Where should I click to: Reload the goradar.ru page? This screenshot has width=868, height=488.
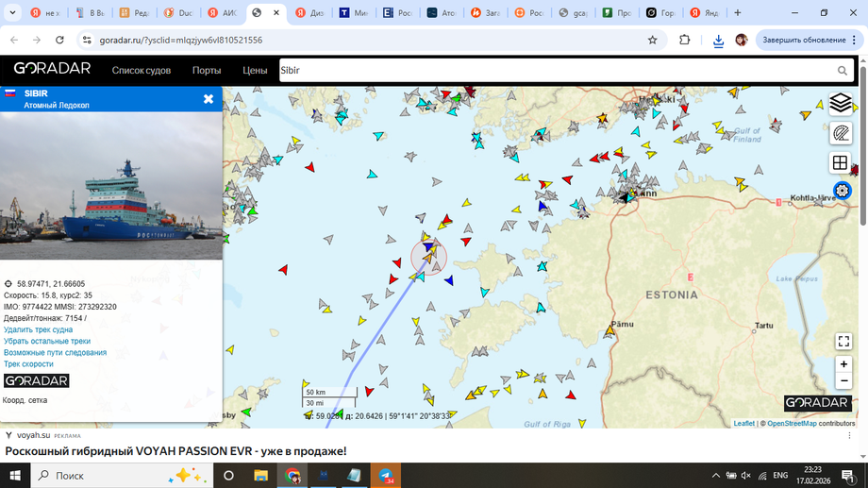coord(59,40)
